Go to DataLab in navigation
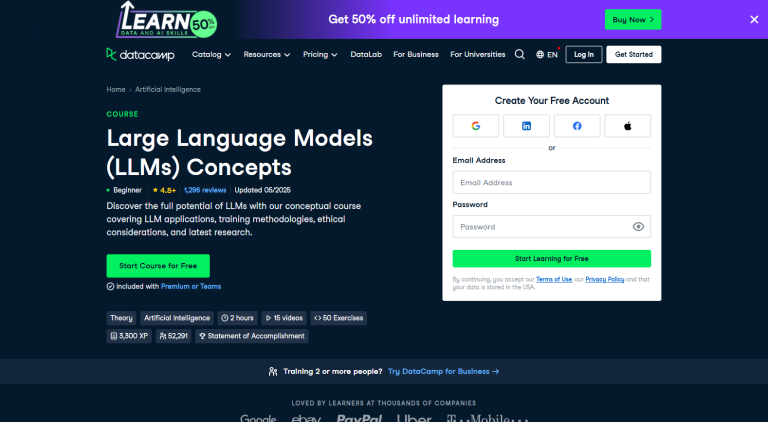 (366, 55)
